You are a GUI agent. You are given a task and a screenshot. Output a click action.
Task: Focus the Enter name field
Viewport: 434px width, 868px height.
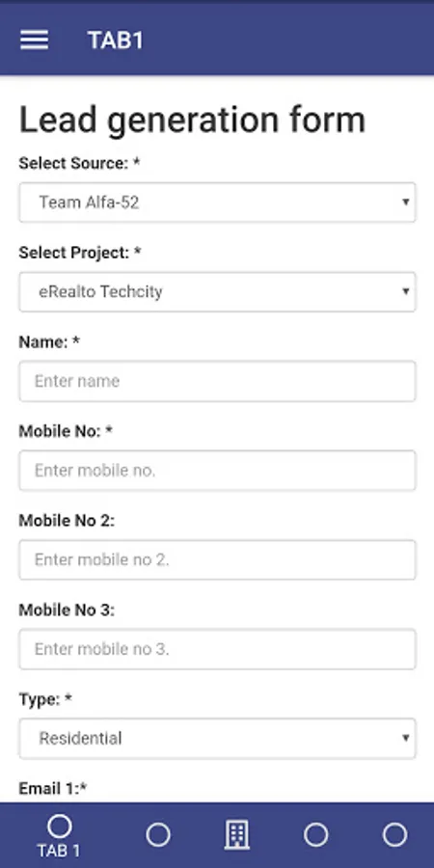[x=217, y=381]
